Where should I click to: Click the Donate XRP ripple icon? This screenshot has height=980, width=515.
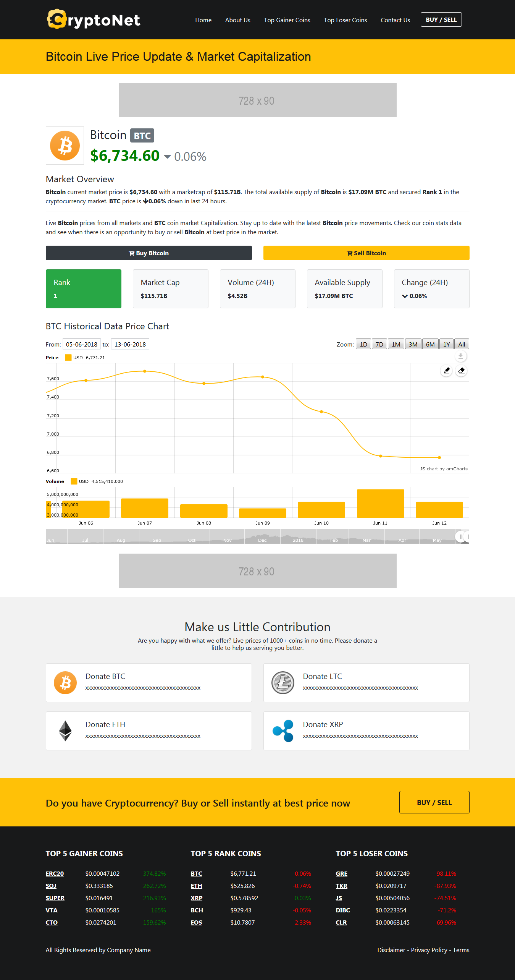[x=283, y=731]
